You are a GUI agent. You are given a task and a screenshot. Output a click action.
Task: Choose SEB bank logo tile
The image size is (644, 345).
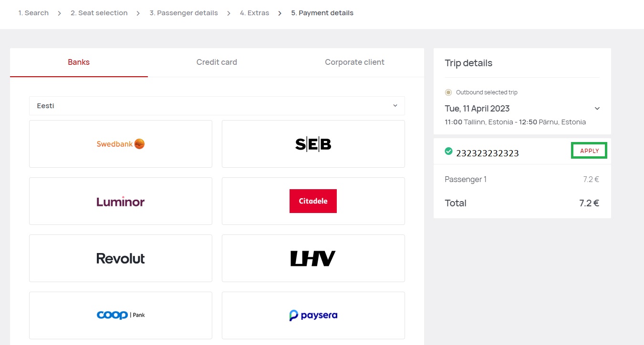pos(313,144)
